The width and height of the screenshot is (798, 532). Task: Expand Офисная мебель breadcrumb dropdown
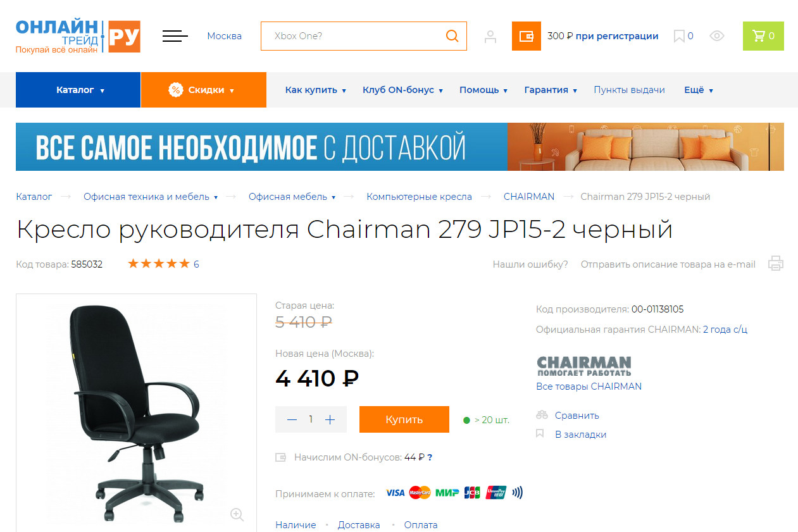292,197
